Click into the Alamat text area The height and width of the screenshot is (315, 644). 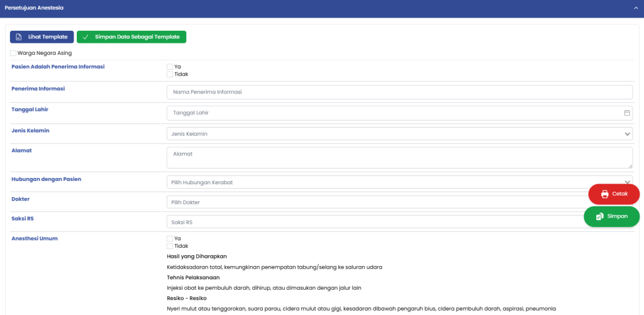399,158
